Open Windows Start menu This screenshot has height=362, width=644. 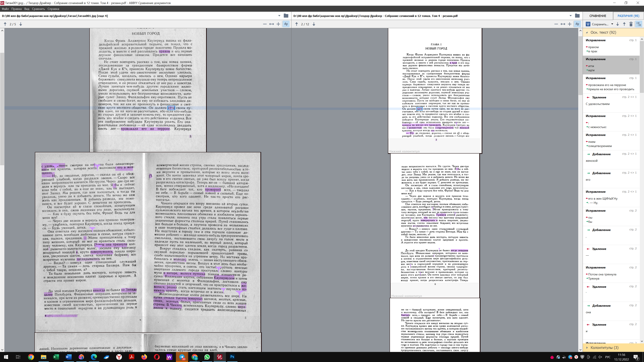point(6,357)
